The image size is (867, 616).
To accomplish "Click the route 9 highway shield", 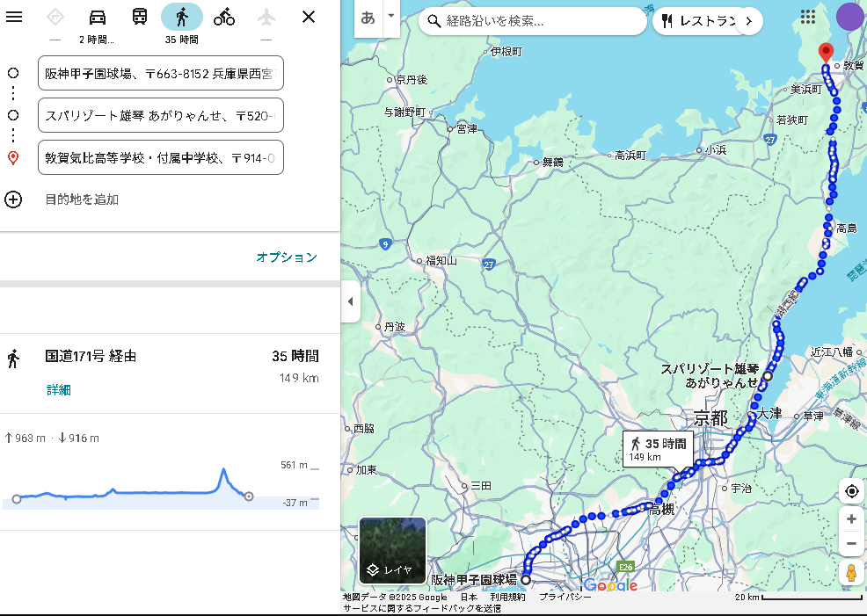I will click(x=385, y=243).
